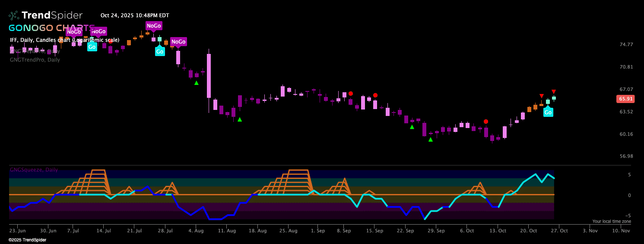Click the 29. Sep date label
The image size is (644, 244).
point(436,231)
